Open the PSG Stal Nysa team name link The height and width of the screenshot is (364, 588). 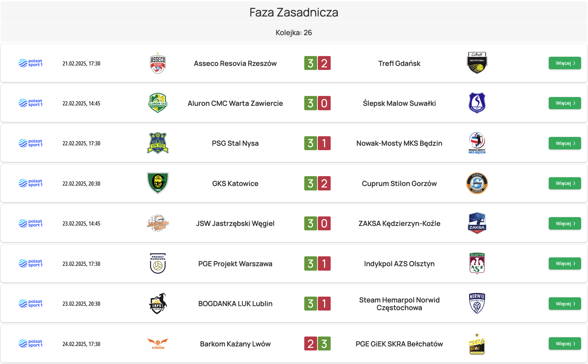point(235,143)
